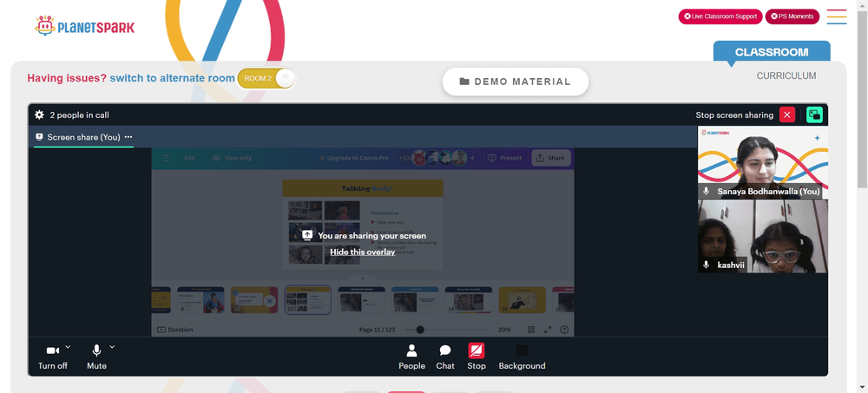Select kashvii's video tile

pos(763,236)
